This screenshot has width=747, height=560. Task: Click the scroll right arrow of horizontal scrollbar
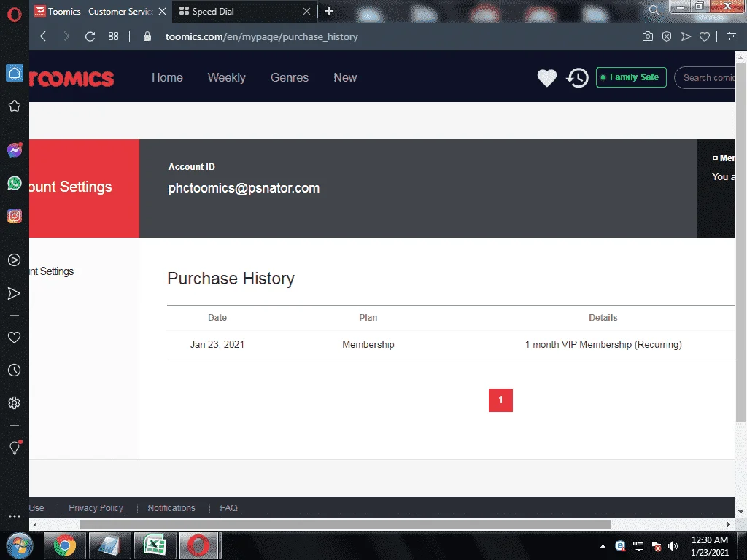729,524
